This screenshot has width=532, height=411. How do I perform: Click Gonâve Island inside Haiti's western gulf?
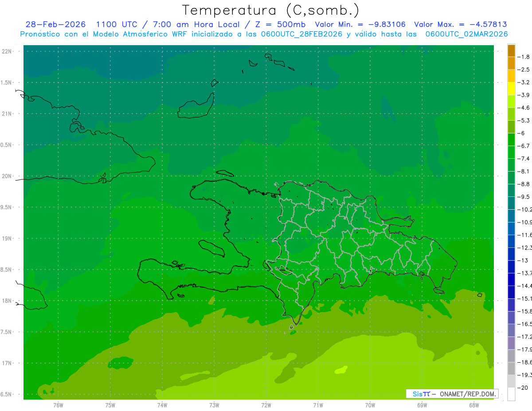point(212,248)
